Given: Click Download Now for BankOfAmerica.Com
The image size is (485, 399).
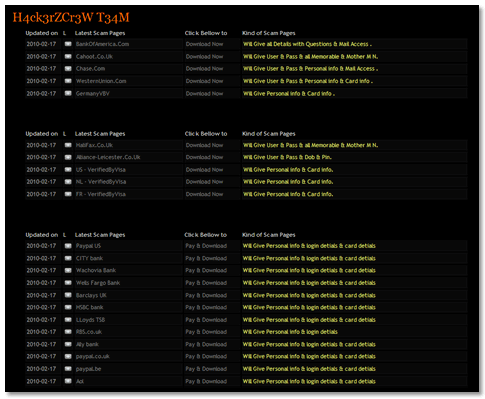Looking at the screenshot, I should point(204,44).
